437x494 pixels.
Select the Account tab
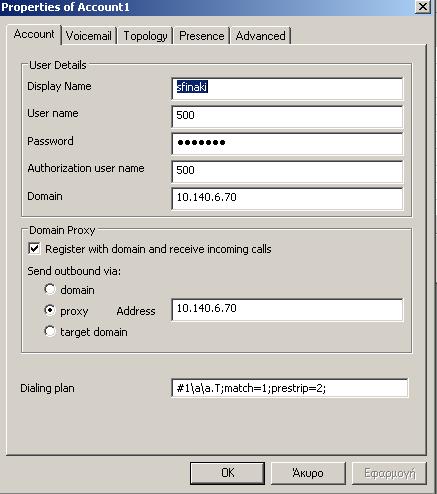(34, 34)
